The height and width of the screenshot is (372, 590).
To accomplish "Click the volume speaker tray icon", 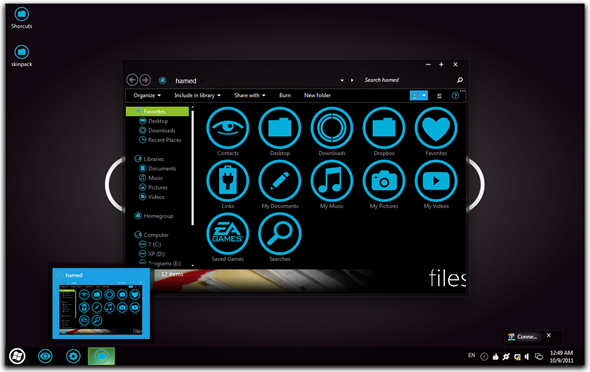I will point(527,357).
